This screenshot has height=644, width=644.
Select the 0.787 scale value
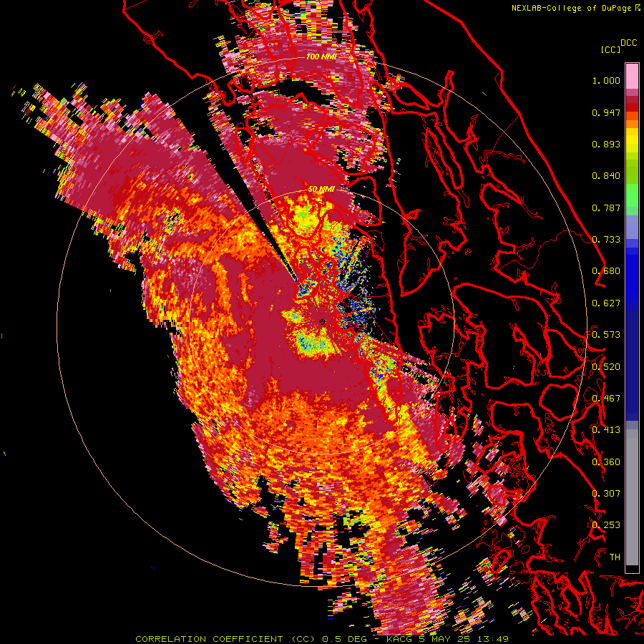(x=606, y=208)
